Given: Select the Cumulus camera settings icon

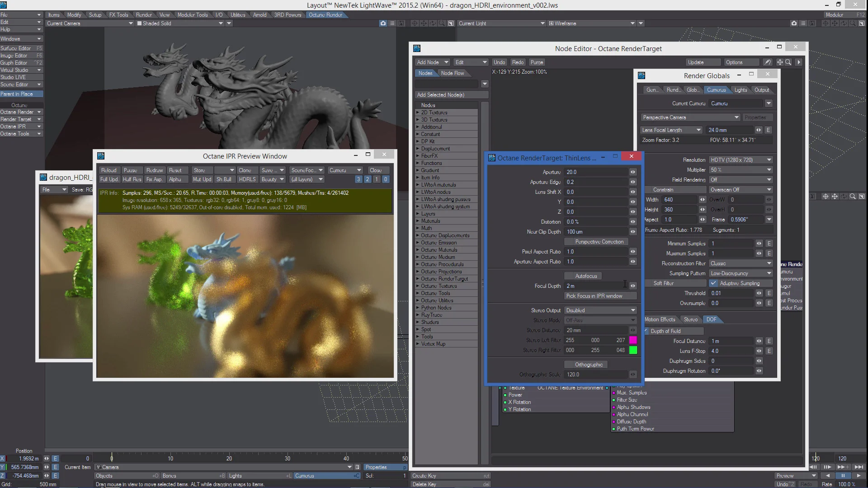Looking at the screenshot, I should point(716,90).
